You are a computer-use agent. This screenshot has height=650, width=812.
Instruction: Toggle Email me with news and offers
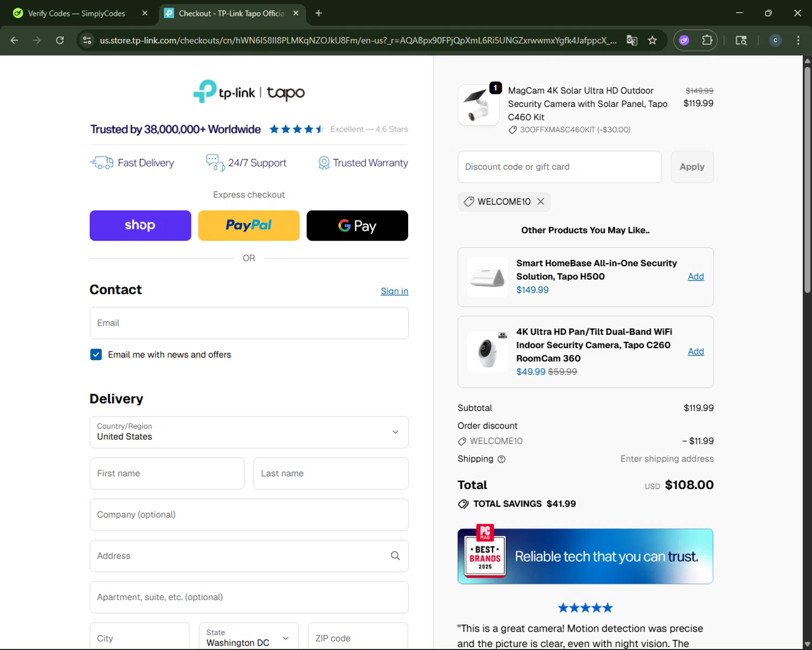(x=96, y=355)
